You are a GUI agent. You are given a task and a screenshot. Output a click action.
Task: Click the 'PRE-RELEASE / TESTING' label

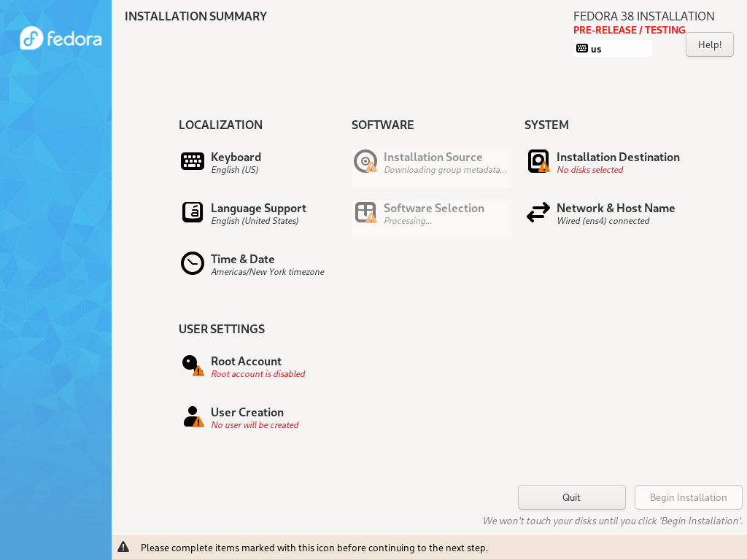point(630,30)
